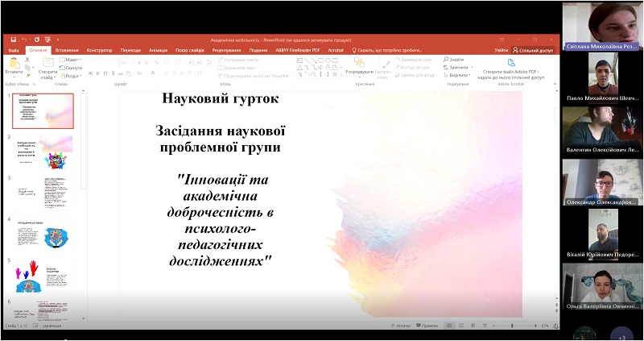
Task: Select slide 3 thumbnail
Action: coord(43,193)
